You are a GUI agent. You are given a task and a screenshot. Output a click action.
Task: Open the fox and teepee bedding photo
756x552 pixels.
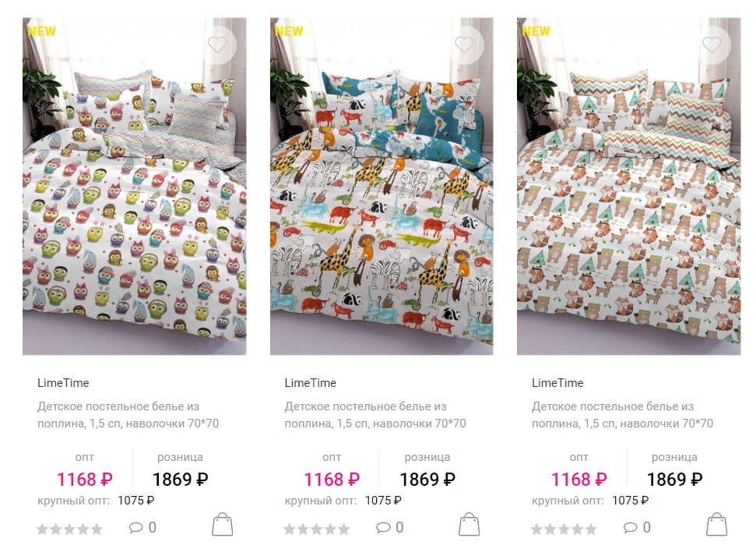click(629, 187)
